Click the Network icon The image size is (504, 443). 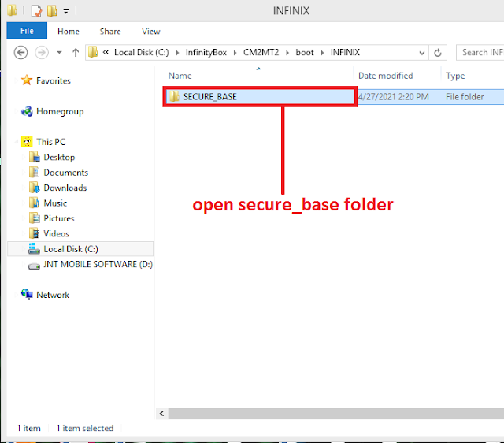click(x=27, y=294)
